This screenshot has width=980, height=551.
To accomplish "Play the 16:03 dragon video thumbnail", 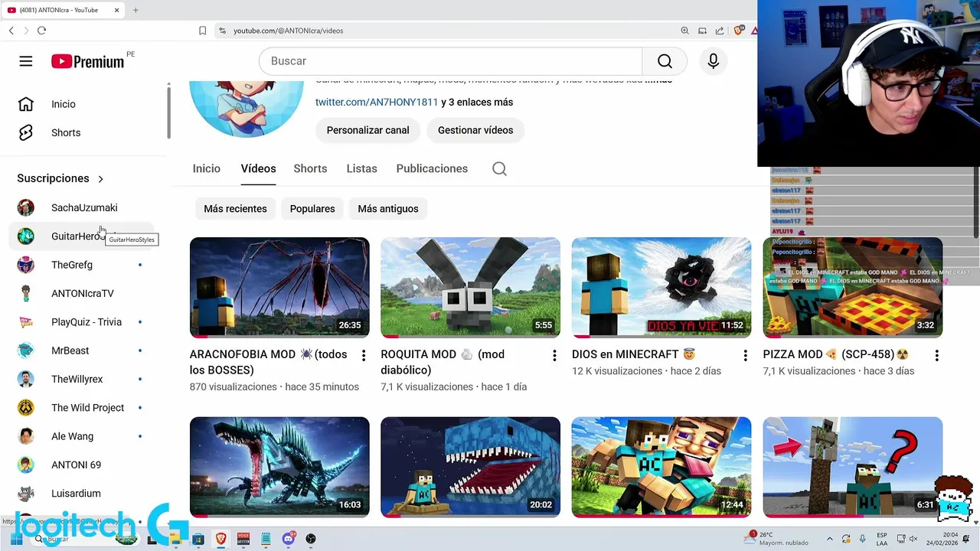I will 279,467.
